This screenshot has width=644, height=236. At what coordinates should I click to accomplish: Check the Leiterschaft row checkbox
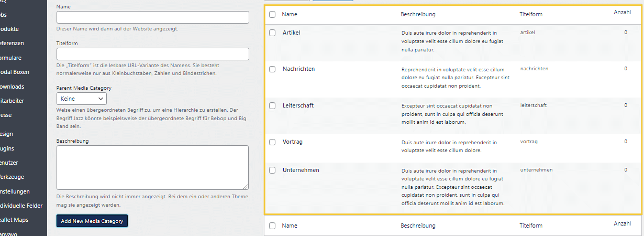[272, 106]
